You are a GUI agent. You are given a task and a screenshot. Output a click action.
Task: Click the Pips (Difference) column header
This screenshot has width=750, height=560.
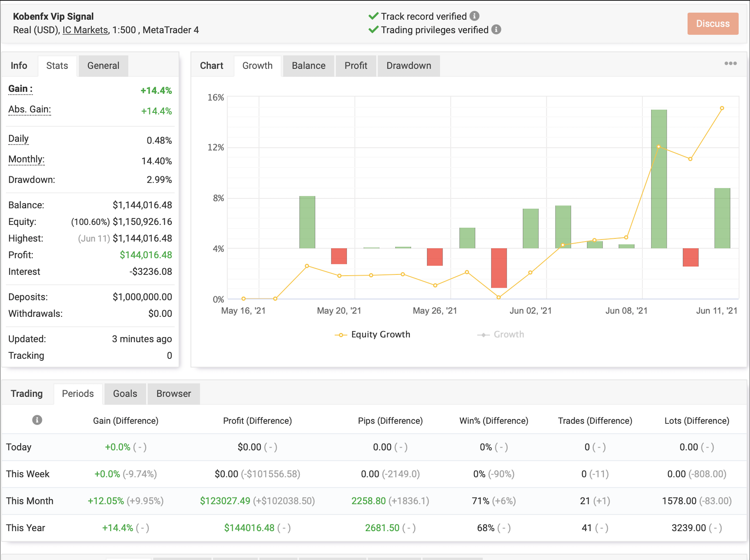(x=390, y=421)
